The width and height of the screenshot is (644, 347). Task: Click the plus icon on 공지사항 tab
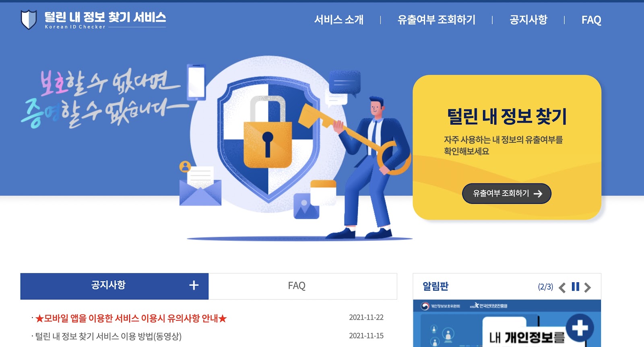194,285
